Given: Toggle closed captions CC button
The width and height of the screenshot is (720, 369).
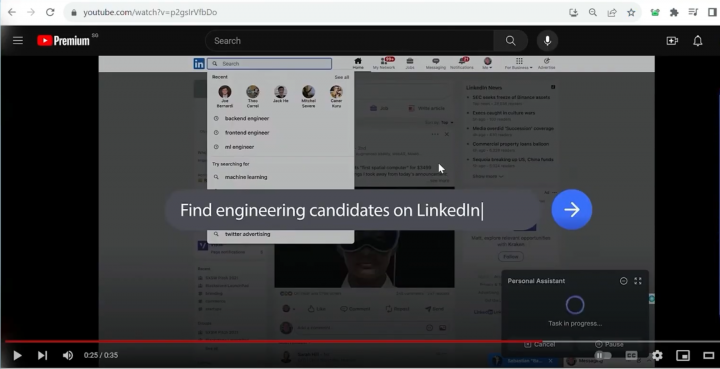Looking at the screenshot, I should coord(632,355).
